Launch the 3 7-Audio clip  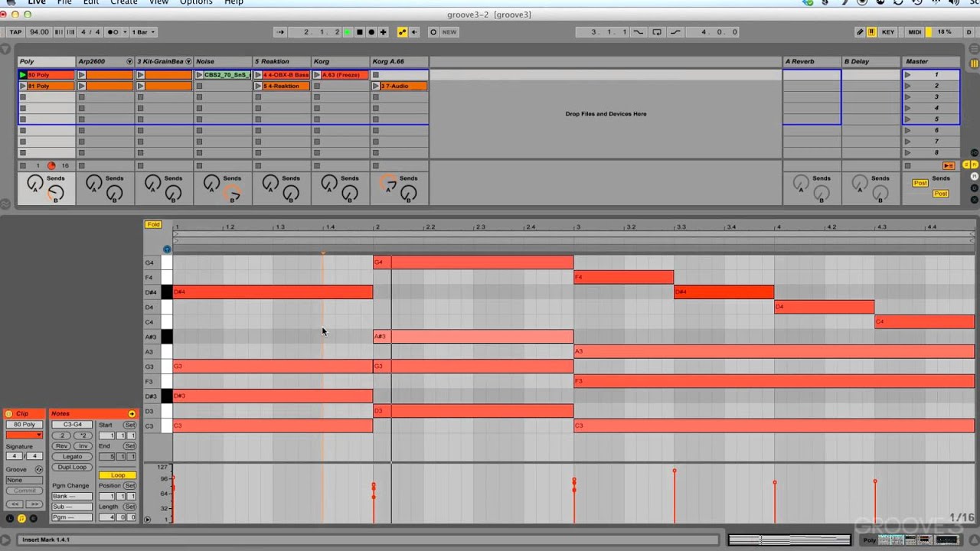click(376, 86)
